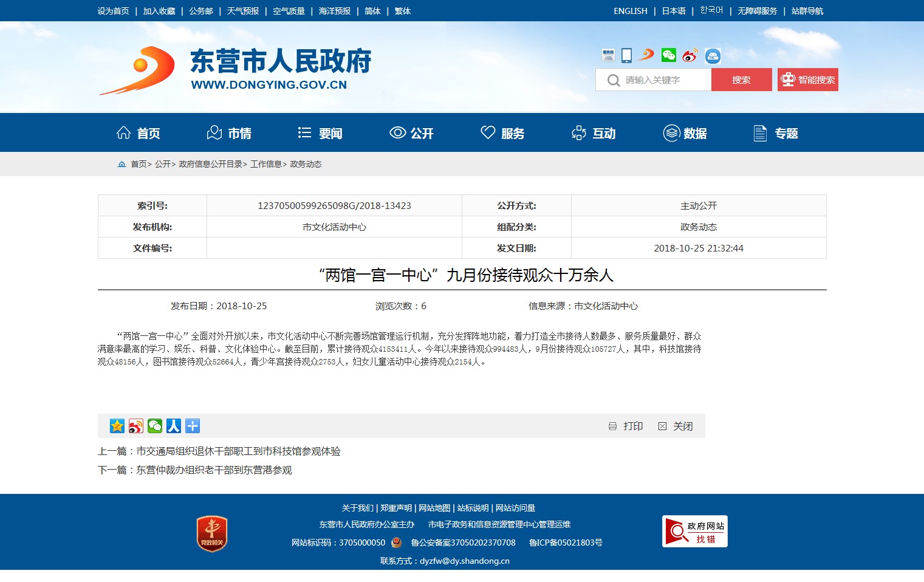Click the State Council (国务院) icon

pos(608,55)
